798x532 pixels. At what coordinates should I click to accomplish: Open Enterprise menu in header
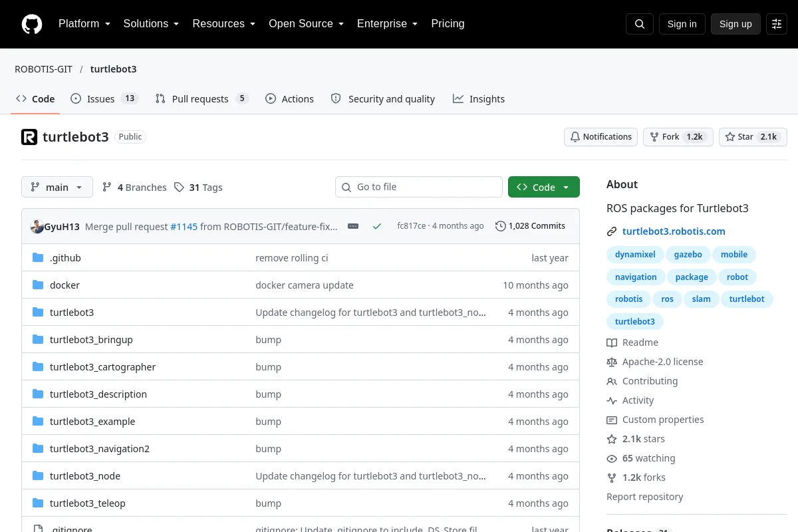pos(387,24)
